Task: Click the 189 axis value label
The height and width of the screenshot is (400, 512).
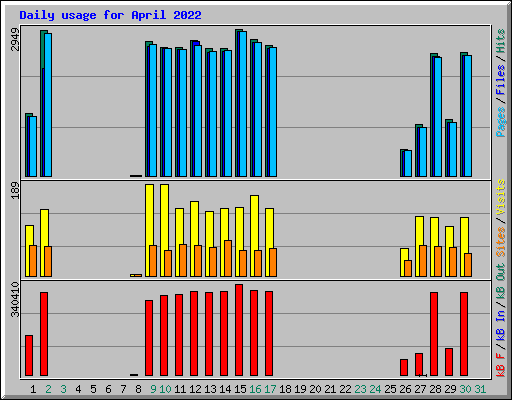Action: point(15,191)
